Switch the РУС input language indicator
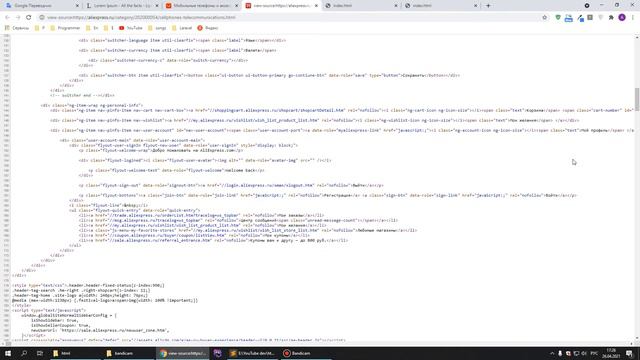640x360 pixels. (x=594, y=353)
